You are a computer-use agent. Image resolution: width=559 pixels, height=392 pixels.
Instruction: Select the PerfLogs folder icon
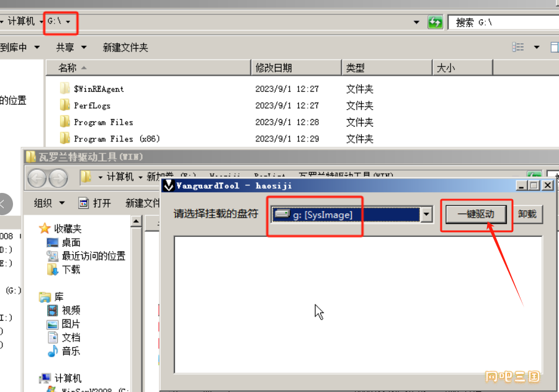tap(65, 105)
